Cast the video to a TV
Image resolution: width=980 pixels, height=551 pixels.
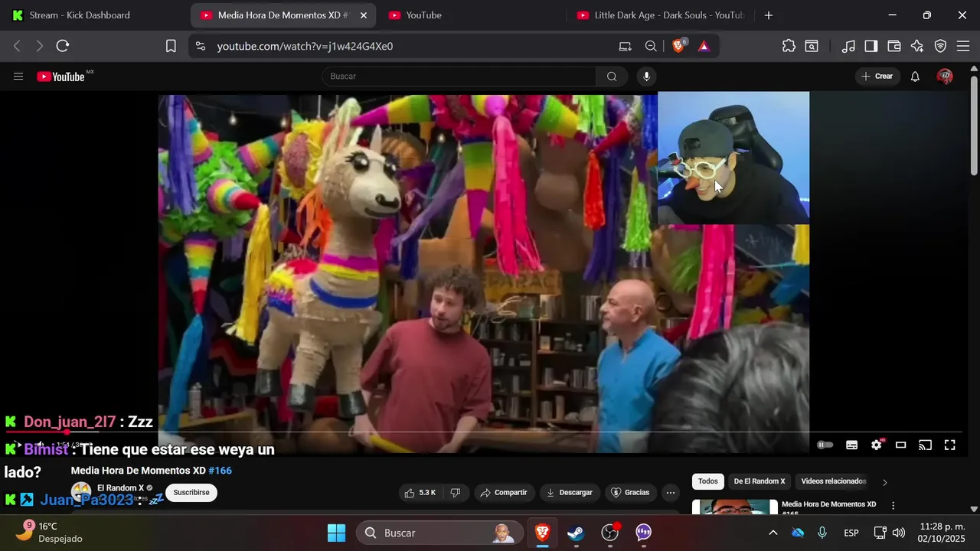[925, 445]
